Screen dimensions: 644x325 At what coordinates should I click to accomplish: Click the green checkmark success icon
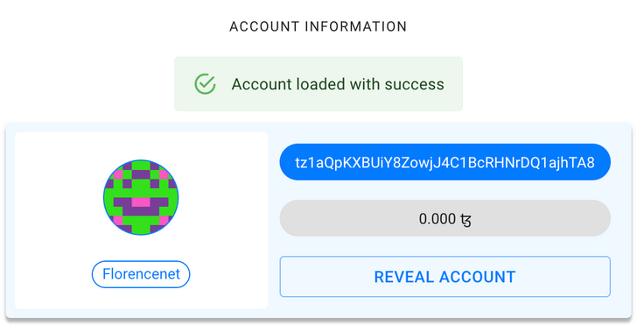pos(205,84)
